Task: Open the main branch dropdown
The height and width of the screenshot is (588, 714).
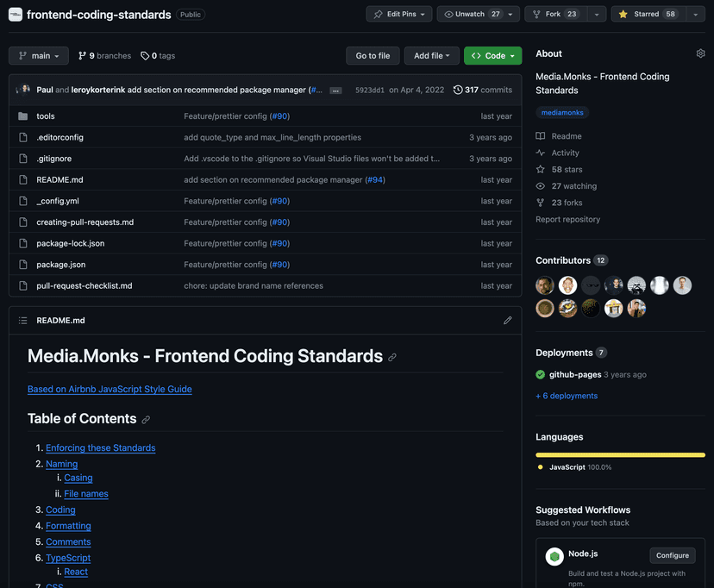Action: tap(39, 56)
